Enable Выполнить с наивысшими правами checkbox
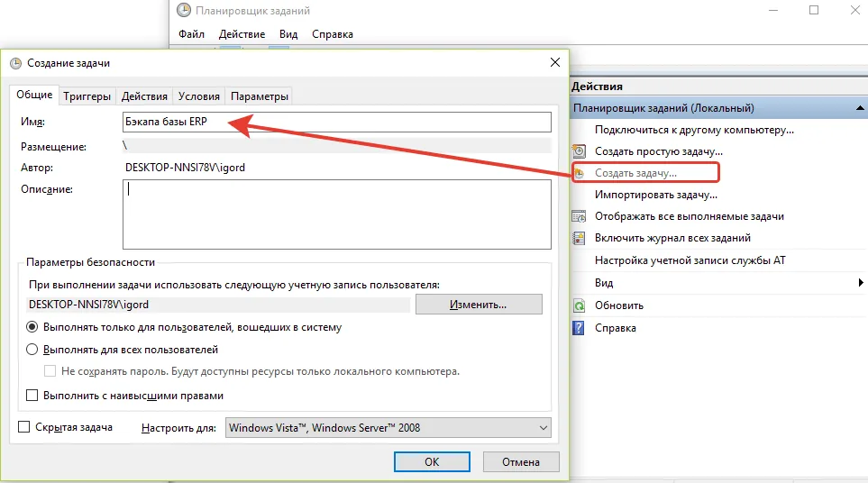 32,396
